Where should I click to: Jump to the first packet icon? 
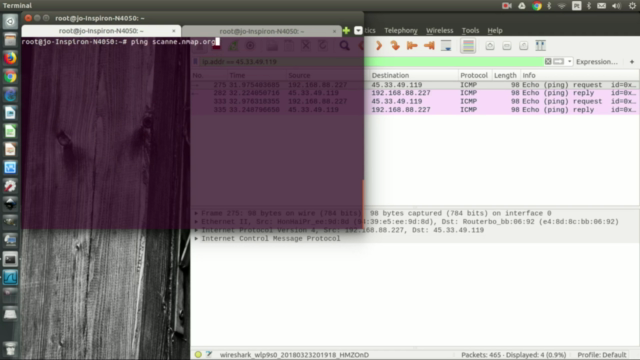point(412,46)
